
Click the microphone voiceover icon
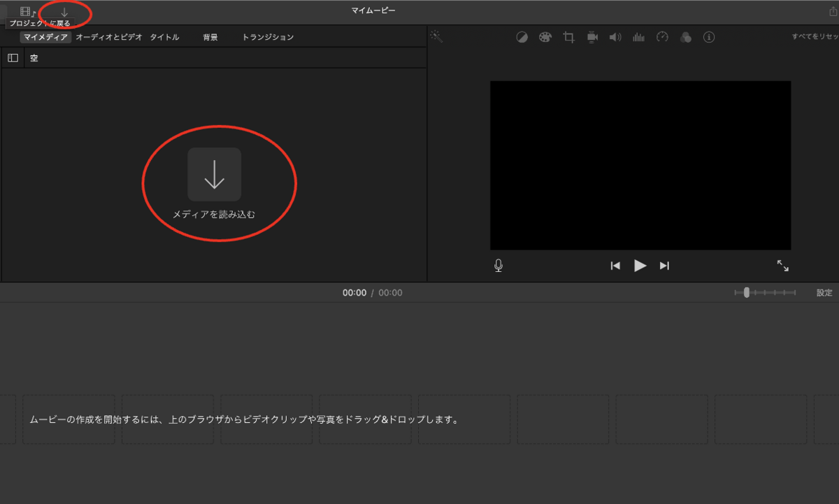(x=499, y=266)
